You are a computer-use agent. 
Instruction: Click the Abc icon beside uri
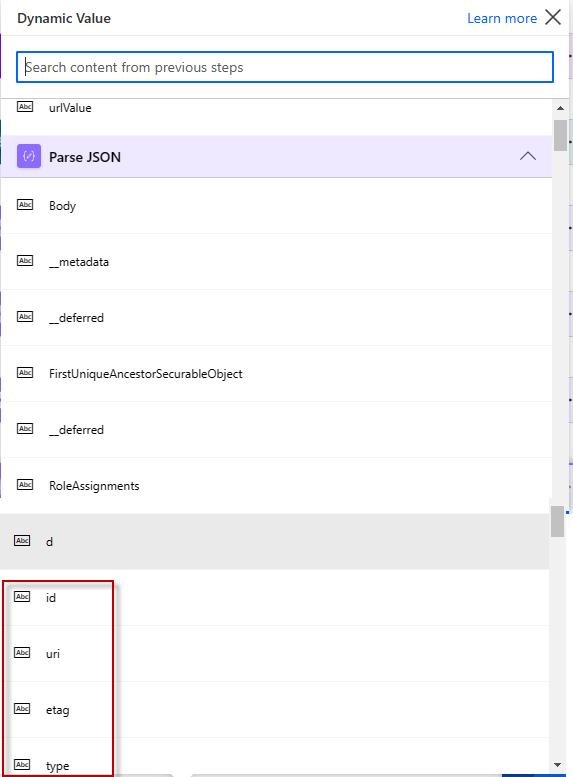pyautogui.click(x=22, y=653)
